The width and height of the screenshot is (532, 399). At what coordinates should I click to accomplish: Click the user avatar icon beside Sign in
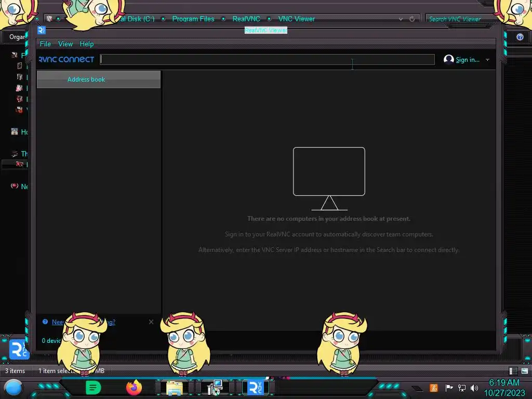448,59
